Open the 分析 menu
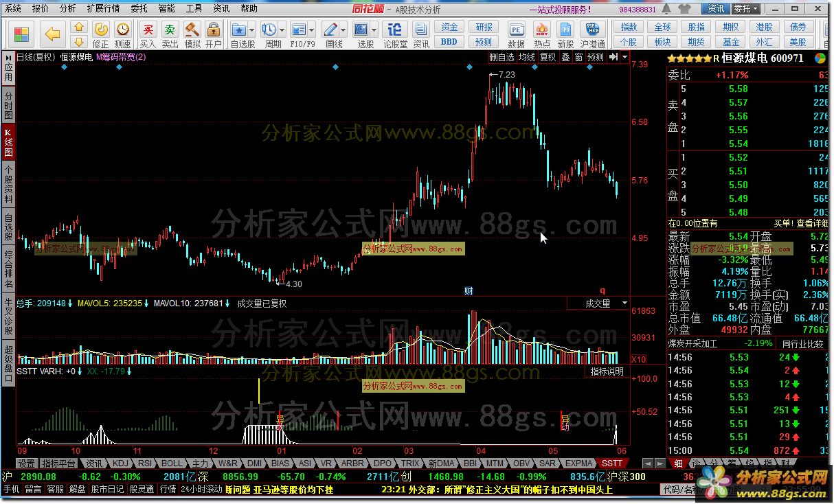 pos(68,9)
